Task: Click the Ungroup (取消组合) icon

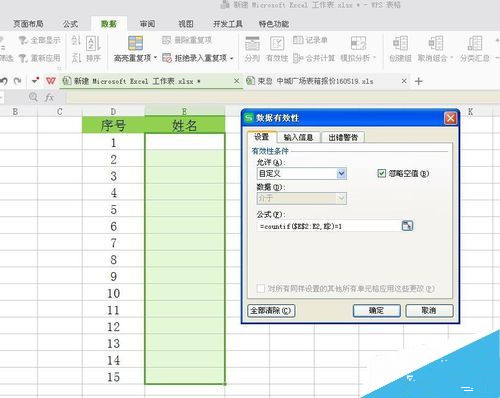Action: (435, 44)
